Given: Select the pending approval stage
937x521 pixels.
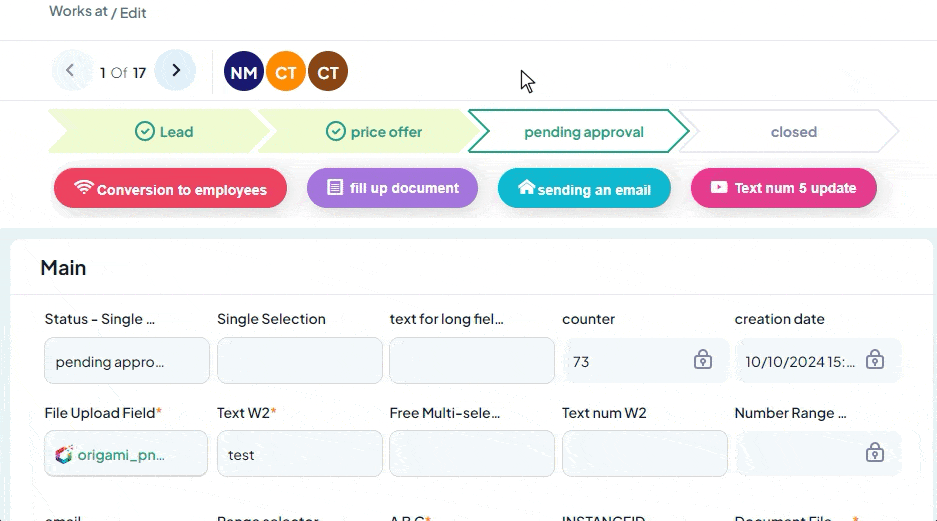Looking at the screenshot, I should (583, 132).
